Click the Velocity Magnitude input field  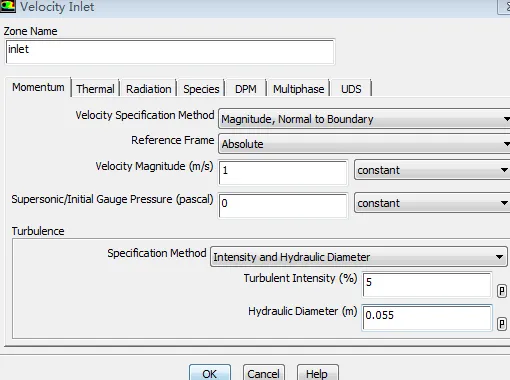pyautogui.click(x=283, y=173)
